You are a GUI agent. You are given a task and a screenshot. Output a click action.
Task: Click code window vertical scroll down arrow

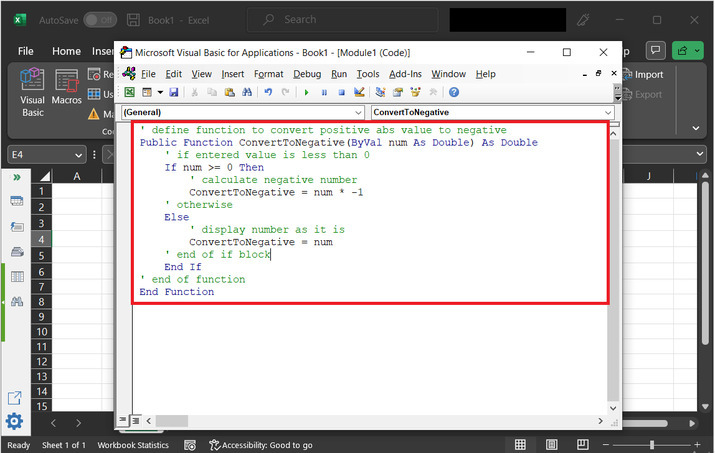point(613,408)
